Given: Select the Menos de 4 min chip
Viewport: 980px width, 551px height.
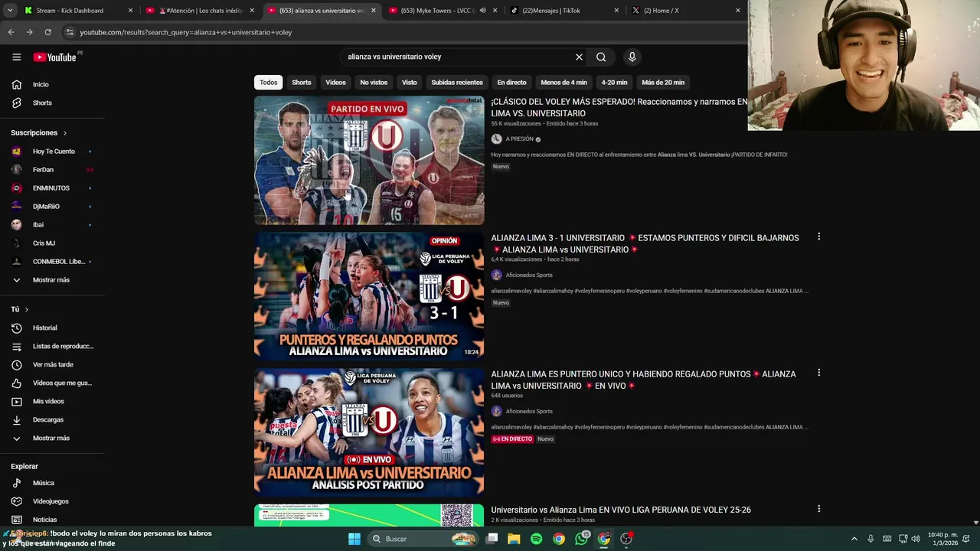Looking at the screenshot, I should [563, 82].
